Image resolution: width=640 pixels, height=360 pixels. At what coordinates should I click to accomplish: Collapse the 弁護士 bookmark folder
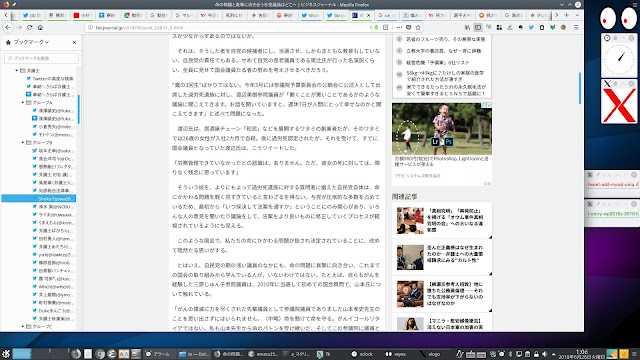(17, 71)
